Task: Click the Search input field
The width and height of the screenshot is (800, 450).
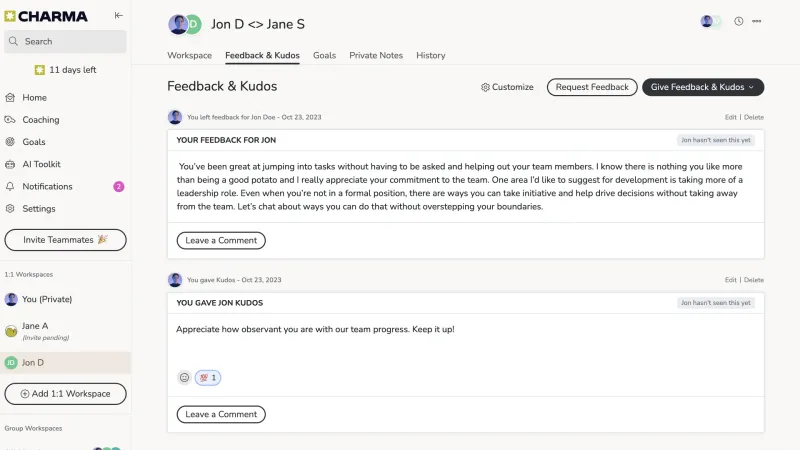Action: (65, 41)
